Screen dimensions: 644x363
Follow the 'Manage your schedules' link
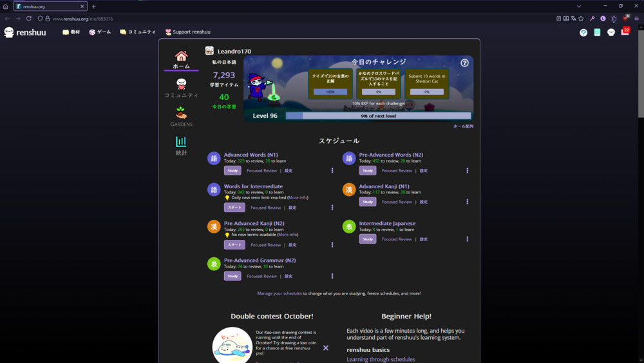click(x=279, y=293)
